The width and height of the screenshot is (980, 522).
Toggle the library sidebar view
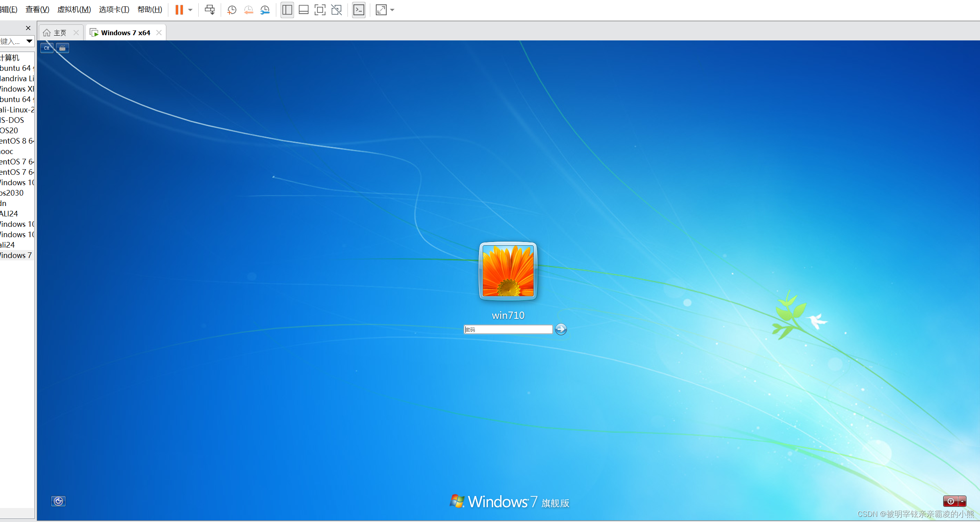[x=287, y=10]
